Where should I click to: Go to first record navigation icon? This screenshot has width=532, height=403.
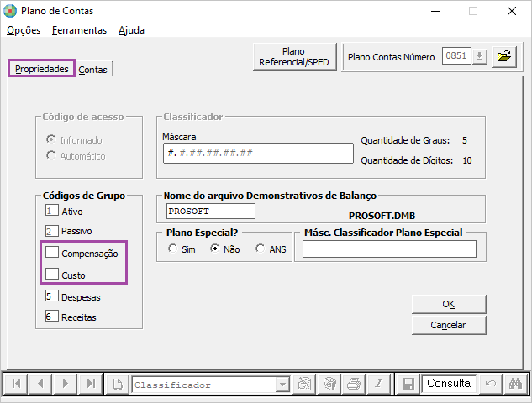click(16, 384)
